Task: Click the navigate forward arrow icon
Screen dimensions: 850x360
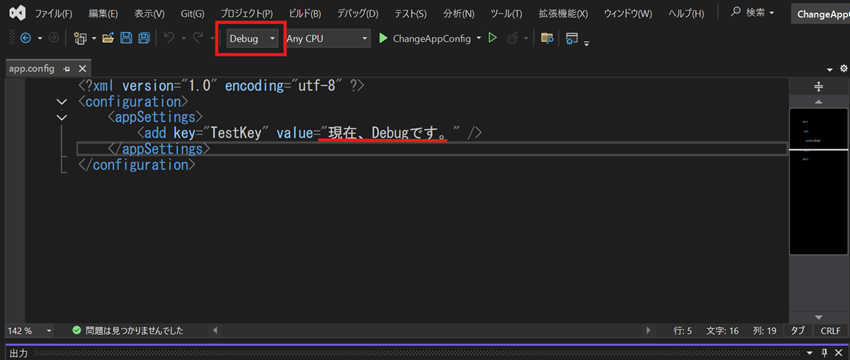Action: pyautogui.click(x=53, y=38)
